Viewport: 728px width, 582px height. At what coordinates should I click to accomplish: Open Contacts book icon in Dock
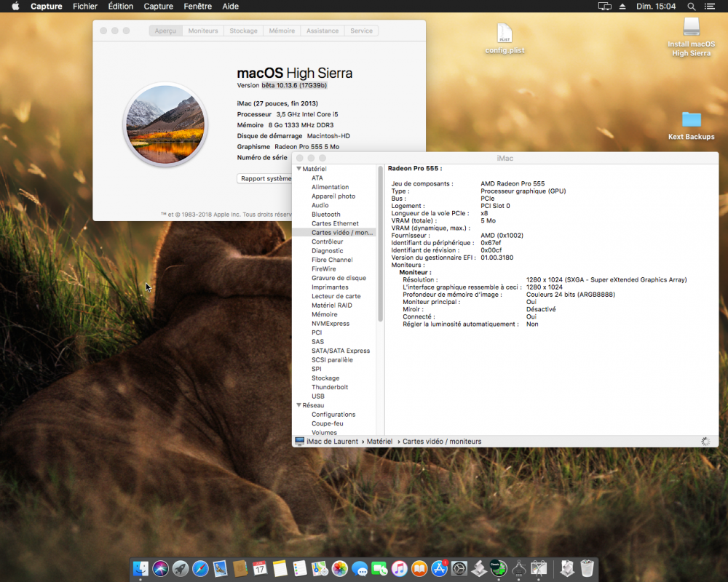click(240, 568)
